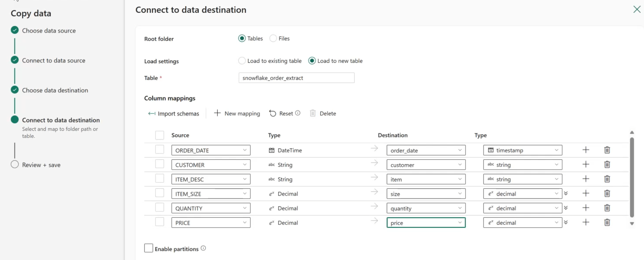
Task: Check the ORDER_DATE row checkbox
Action: click(159, 150)
